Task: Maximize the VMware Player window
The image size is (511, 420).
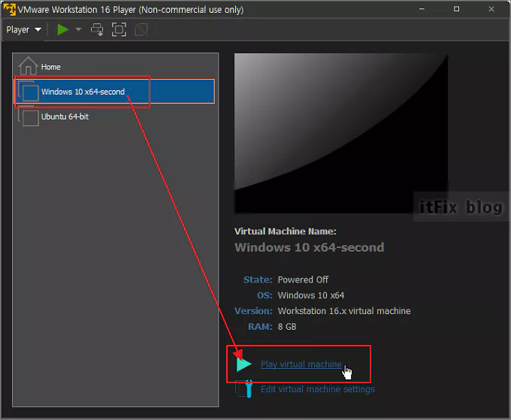Action: coord(457,9)
